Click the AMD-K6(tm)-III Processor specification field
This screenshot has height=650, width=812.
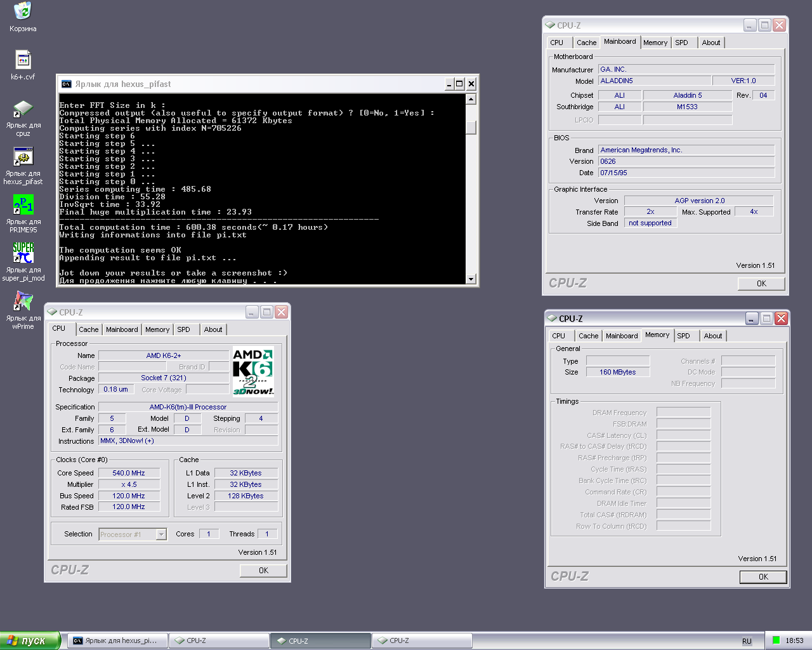[188, 407]
